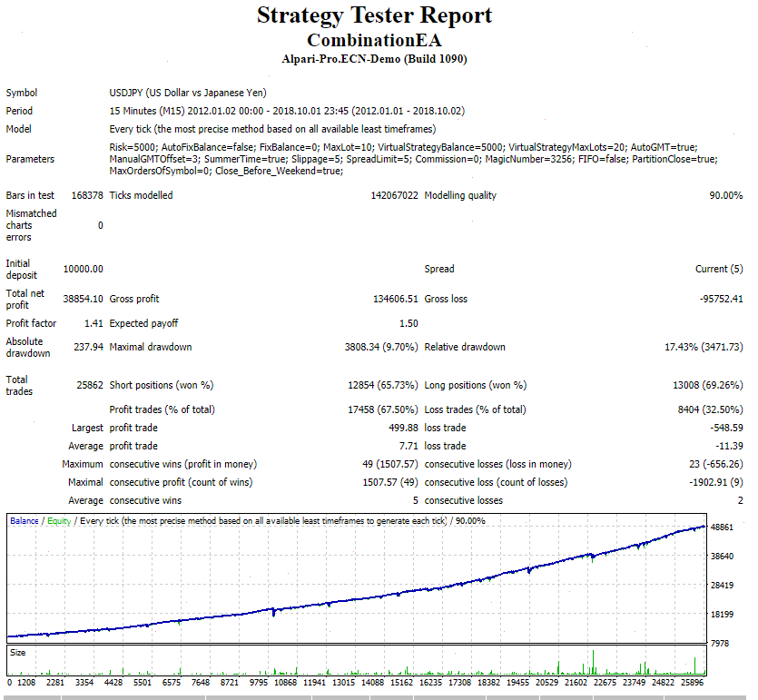The image size is (758, 700).
Task: Click the Bars in test value 168378
Action: tap(87, 195)
